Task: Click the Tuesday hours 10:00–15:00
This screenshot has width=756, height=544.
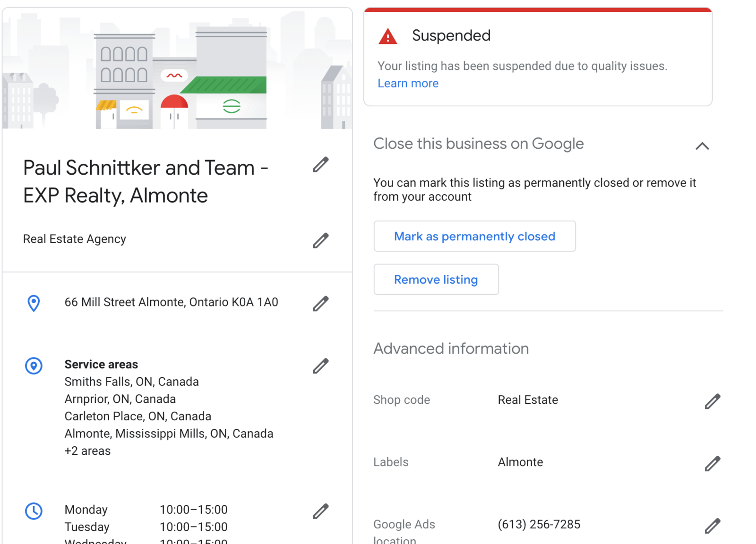Action: click(193, 527)
